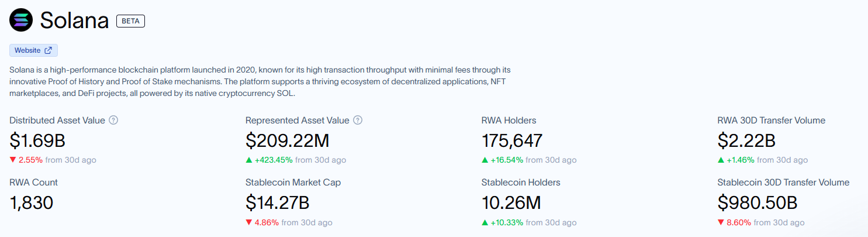Click the Stablecoin 30D Transfer Volume $980.50B
The width and height of the screenshot is (868, 237).
(757, 203)
